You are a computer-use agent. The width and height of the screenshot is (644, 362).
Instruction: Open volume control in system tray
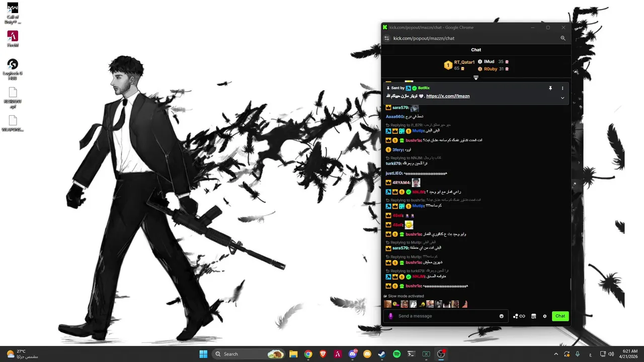611,354
